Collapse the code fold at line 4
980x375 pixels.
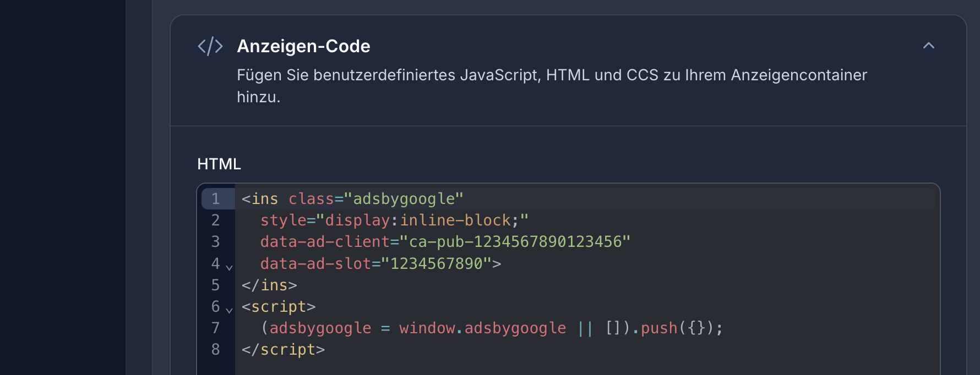(x=228, y=267)
